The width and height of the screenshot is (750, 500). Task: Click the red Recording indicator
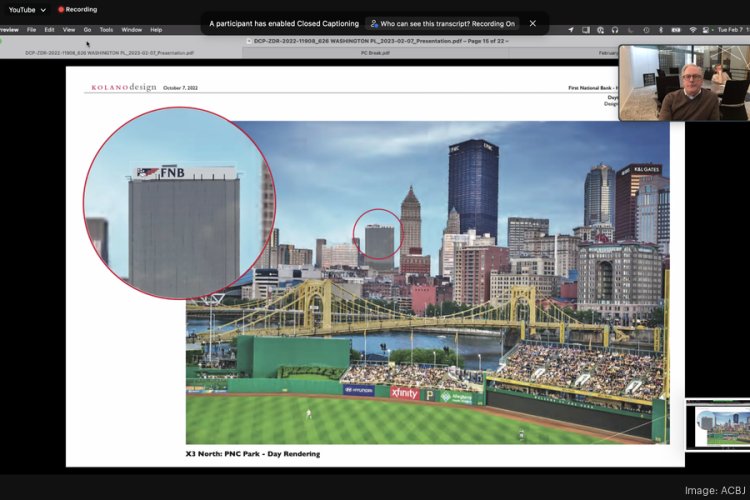click(x=77, y=10)
